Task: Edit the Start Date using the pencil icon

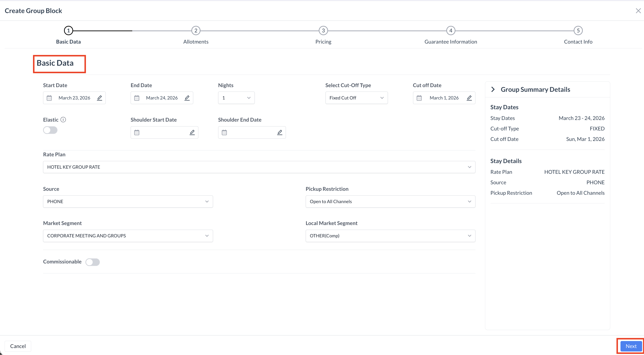Action: 99,98
